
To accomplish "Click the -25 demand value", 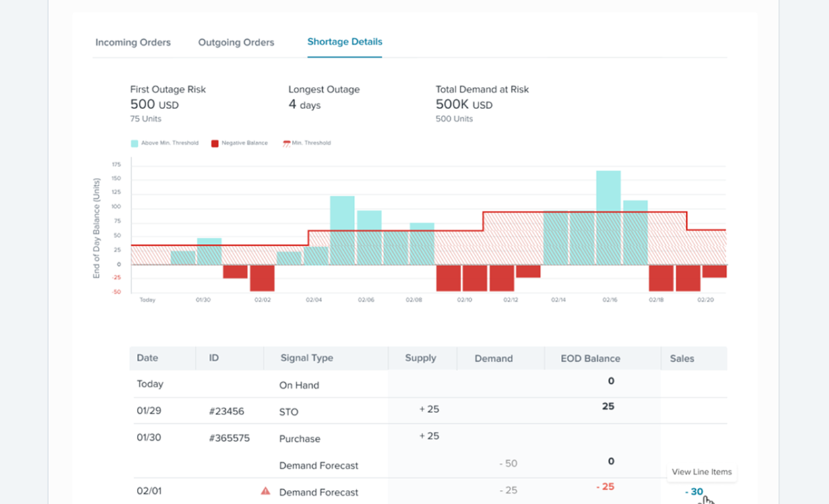I will (x=508, y=491).
